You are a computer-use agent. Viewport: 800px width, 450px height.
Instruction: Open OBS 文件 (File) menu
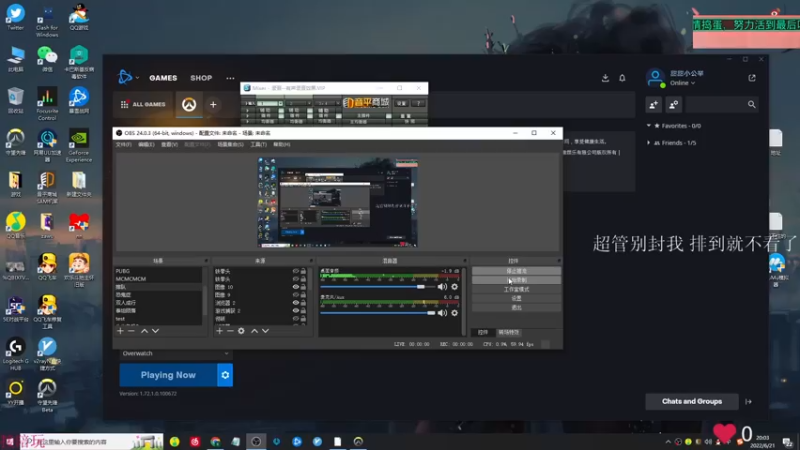[123, 144]
